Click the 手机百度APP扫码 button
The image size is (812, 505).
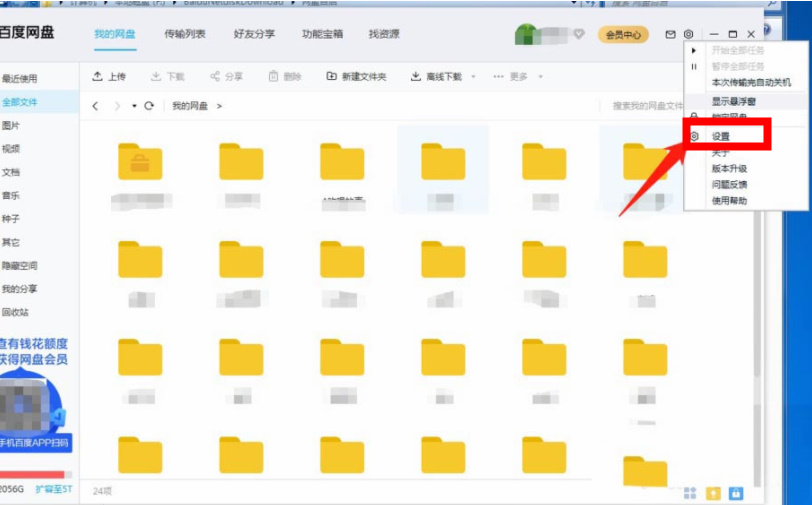[35, 443]
